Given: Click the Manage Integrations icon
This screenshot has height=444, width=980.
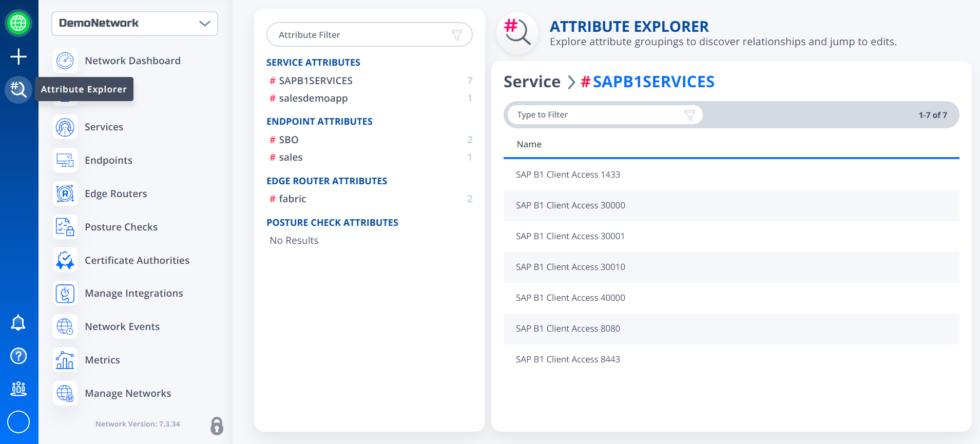Looking at the screenshot, I should point(65,294).
